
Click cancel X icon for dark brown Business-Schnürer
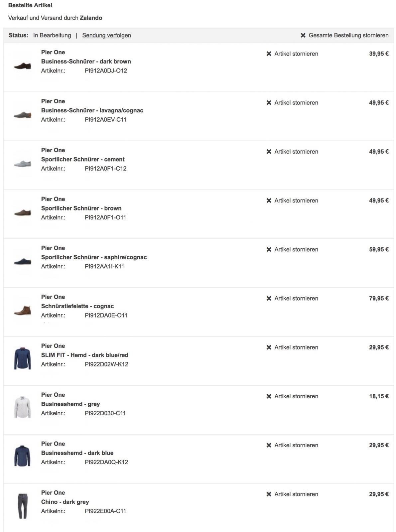[269, 54]
